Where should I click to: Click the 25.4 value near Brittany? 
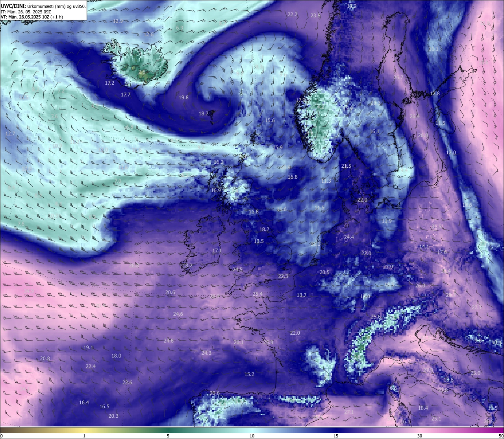(x=258, y=294)
